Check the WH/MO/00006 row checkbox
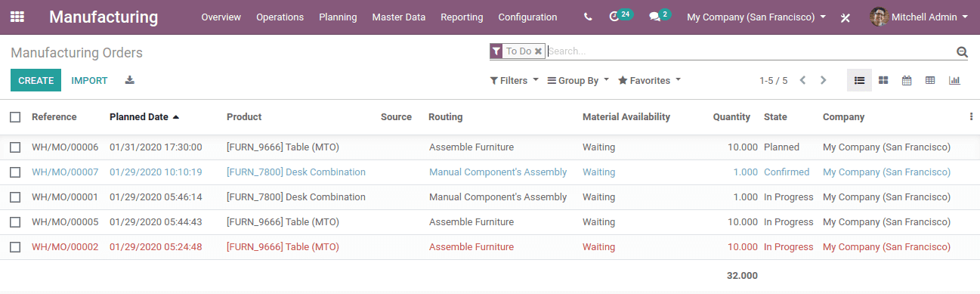 [15, 147]
